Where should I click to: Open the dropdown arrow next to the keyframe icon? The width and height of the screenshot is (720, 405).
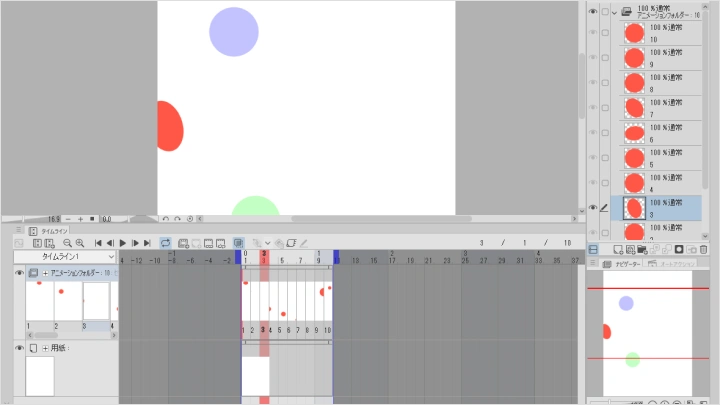[267, 243]
